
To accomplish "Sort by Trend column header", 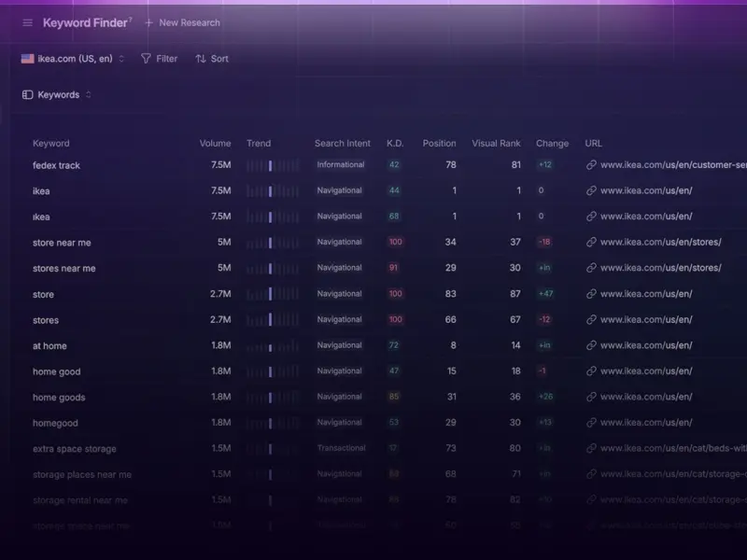I will [259, 144].
